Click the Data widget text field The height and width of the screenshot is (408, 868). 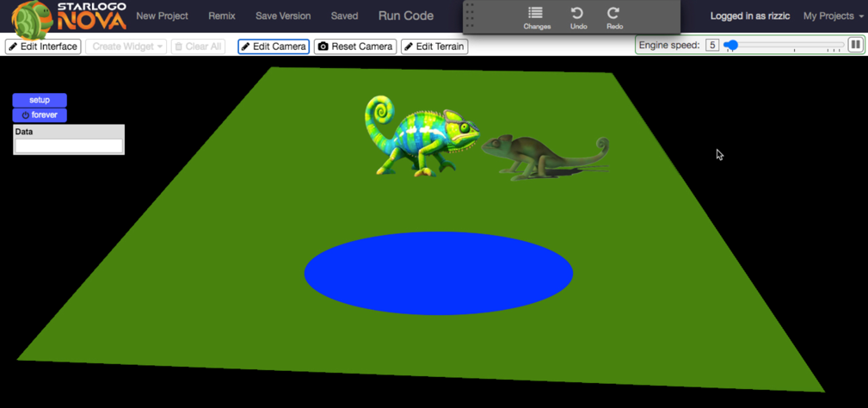pos(69,145)
